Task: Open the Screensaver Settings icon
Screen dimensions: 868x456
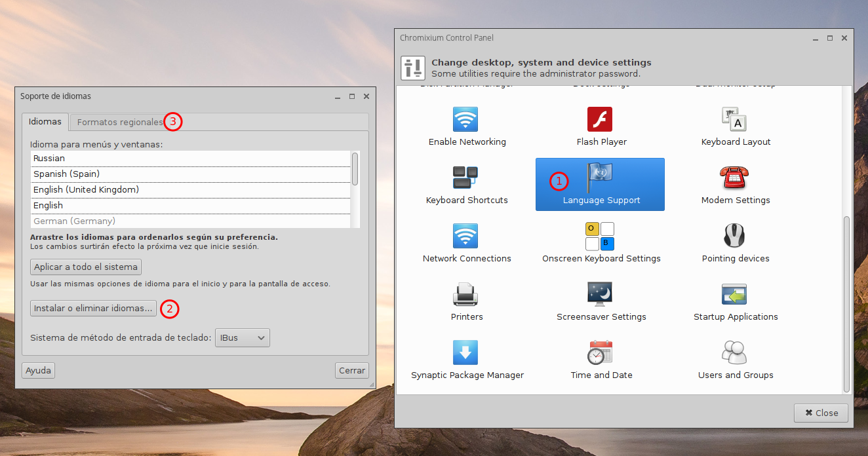Action: tap(600, 295)
